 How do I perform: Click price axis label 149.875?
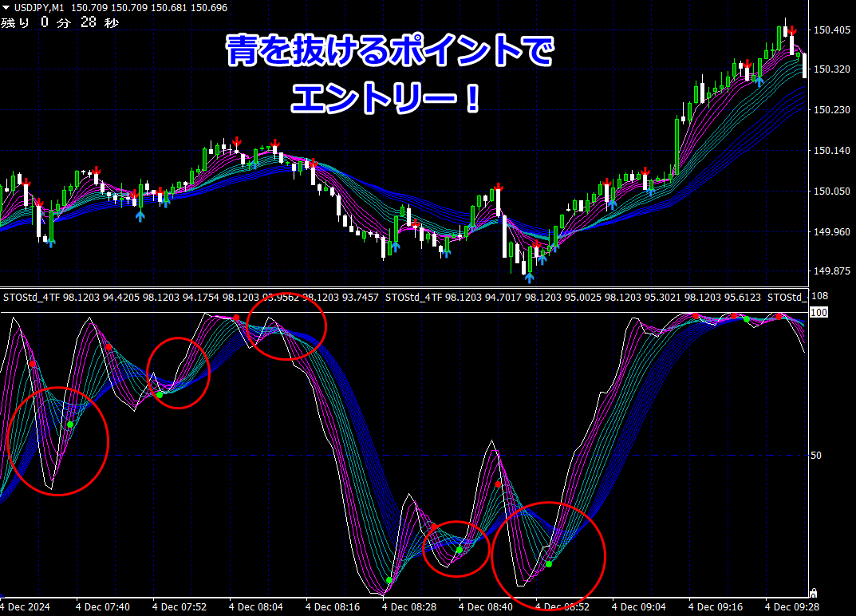831,270
